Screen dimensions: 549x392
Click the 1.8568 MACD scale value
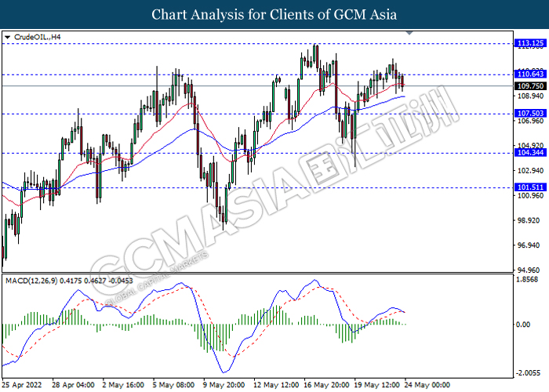tap(527, 280)
